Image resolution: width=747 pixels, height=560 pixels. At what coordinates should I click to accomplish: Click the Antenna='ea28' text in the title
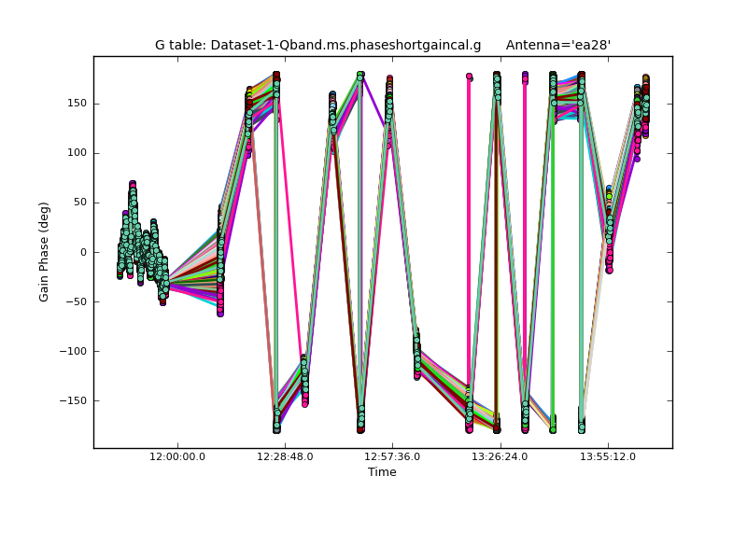tap(557, 45)
